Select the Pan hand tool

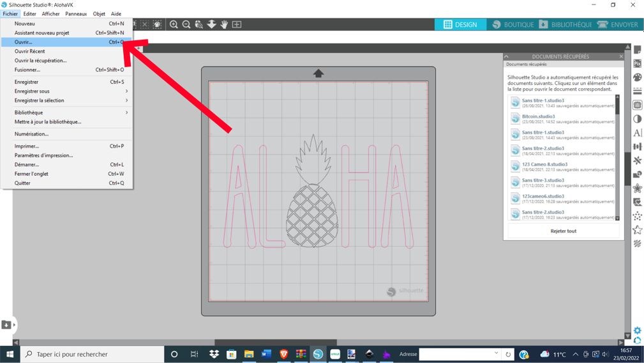pyautogui.click(x=224, y=25)
